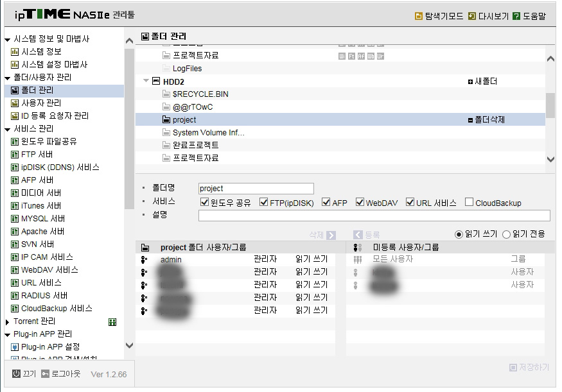Click the 저장하기 save button
This screenshot has height=392, width=562.
point(529,367)
